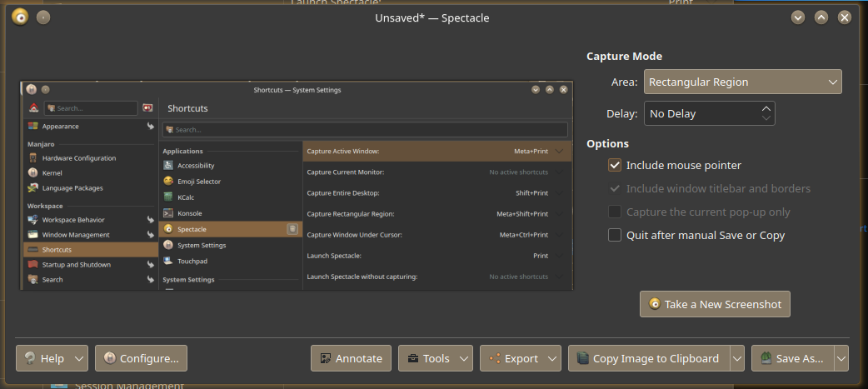Open the Help menu button
Screen dimensions: 868x389
tap(52, 358)
